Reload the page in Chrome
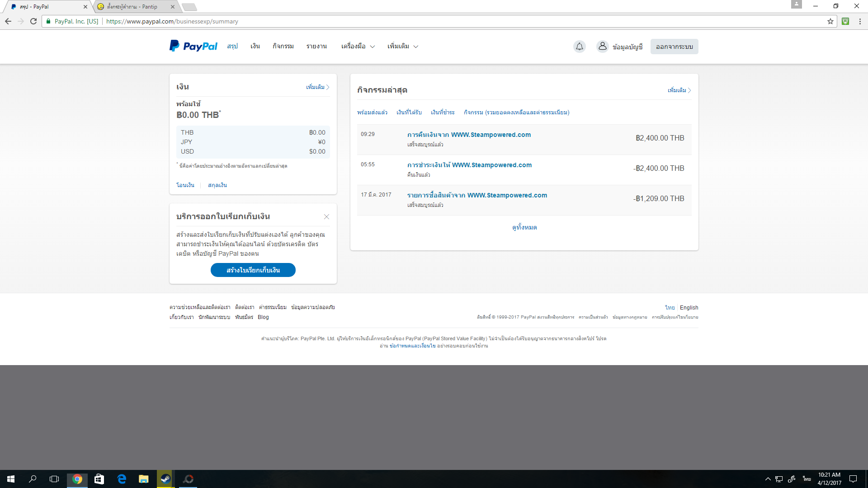 pos(33,21)
